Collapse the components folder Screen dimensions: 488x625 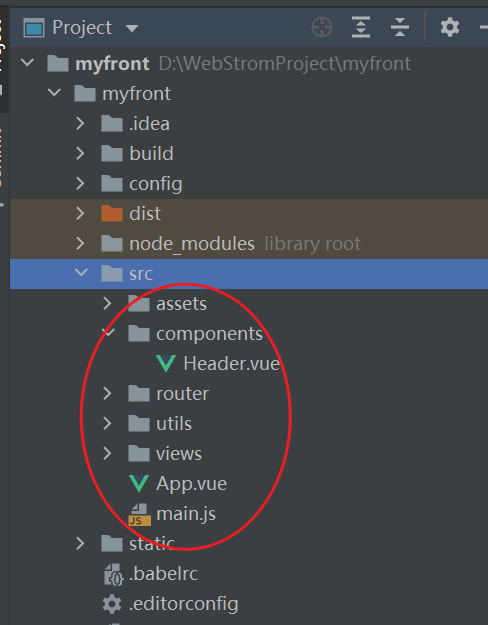pyautogui.click(x=108, y=332)
